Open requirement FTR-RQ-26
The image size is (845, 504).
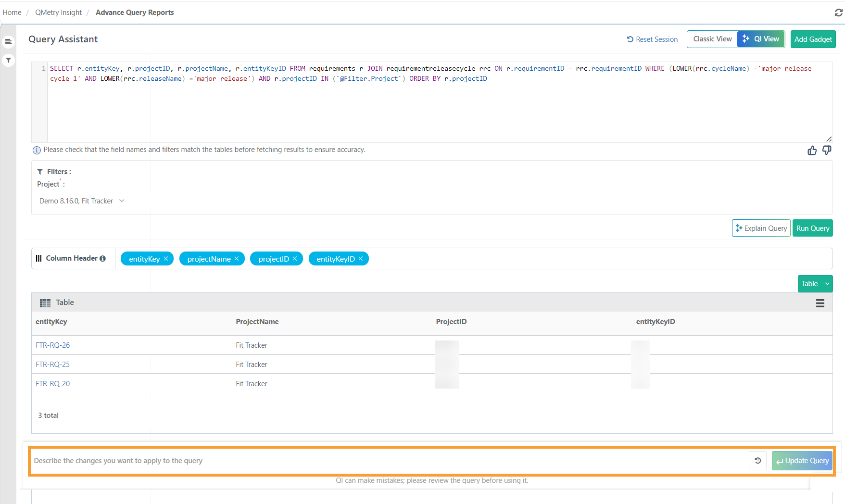[52, 345]
